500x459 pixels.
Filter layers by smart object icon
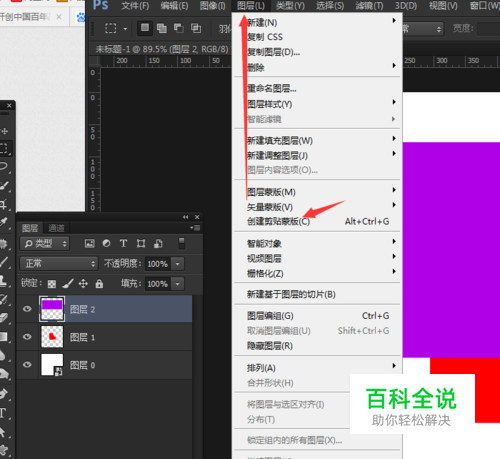[158, 244]
